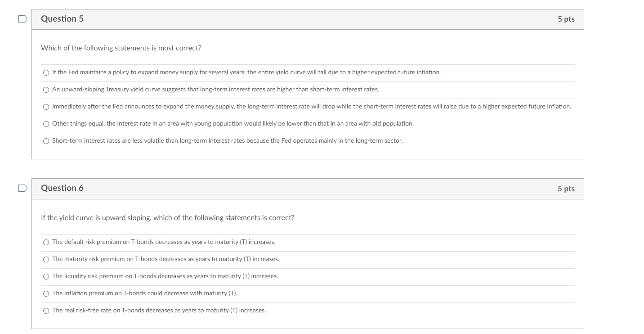
Task: Click the 'Which of the following statements' prompt
Action: (x=121, y=48)
